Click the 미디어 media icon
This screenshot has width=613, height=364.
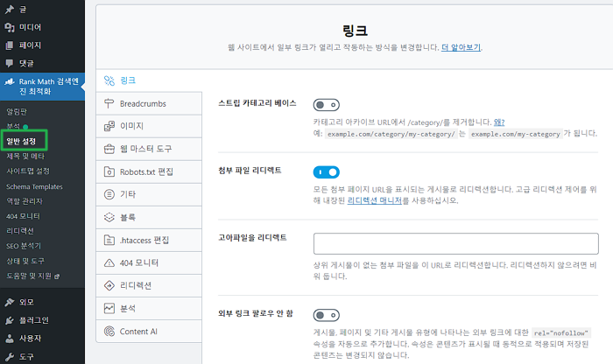(10, 27)
